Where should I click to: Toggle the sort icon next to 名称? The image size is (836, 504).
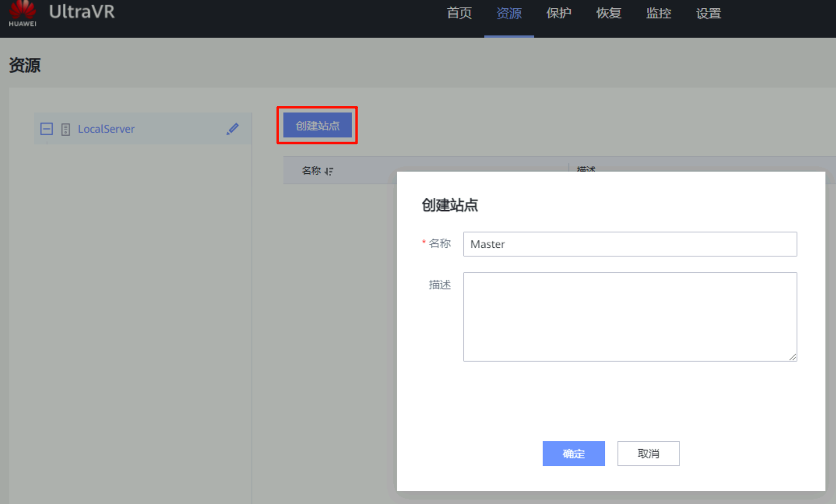point(329,171)
